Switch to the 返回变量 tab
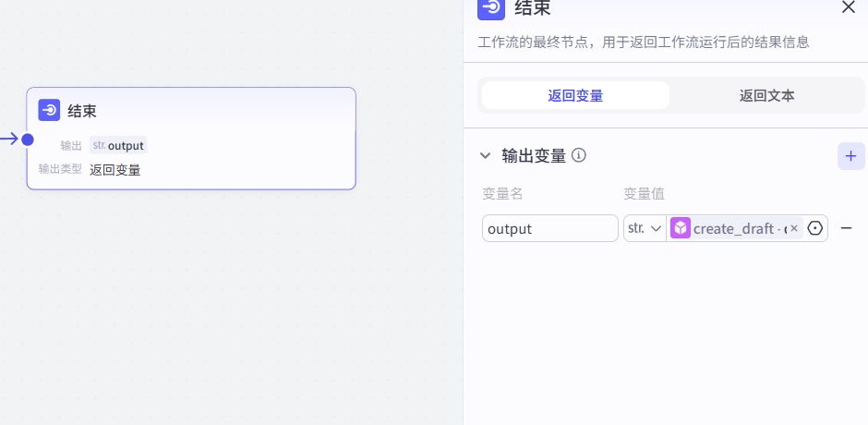The image size is (868, 425). (575, 95)
